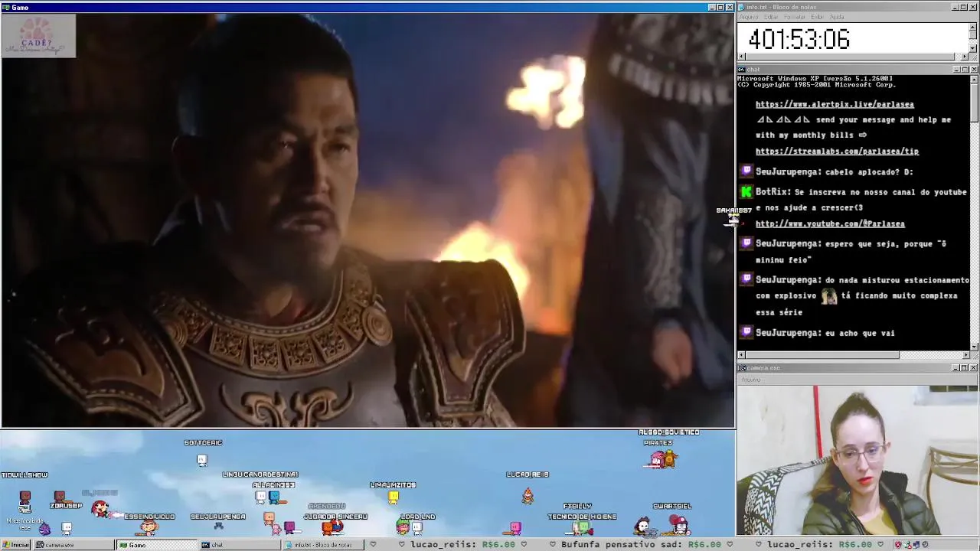Activate info.txt Bloco de notas taskbar button
Screen dimensions: 980x551
tap(322, 545)
